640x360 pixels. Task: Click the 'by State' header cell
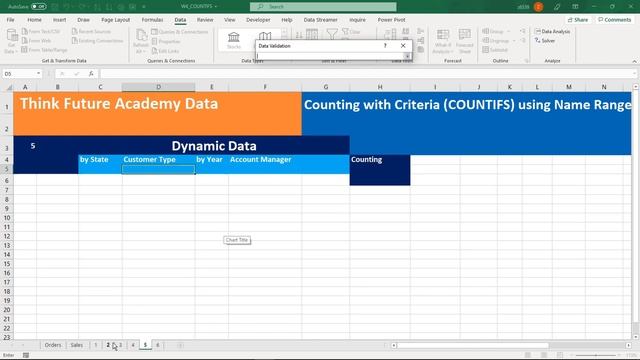tap(100, 160)
